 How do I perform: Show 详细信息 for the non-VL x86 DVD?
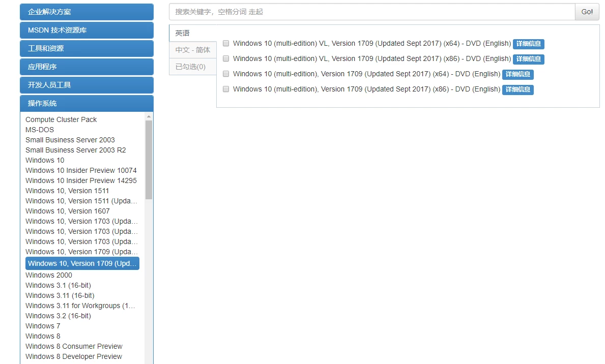[517, 89]
